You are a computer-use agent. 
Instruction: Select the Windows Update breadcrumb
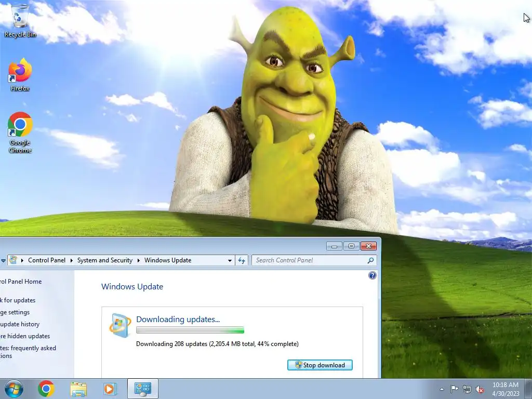tap(168, 260)
